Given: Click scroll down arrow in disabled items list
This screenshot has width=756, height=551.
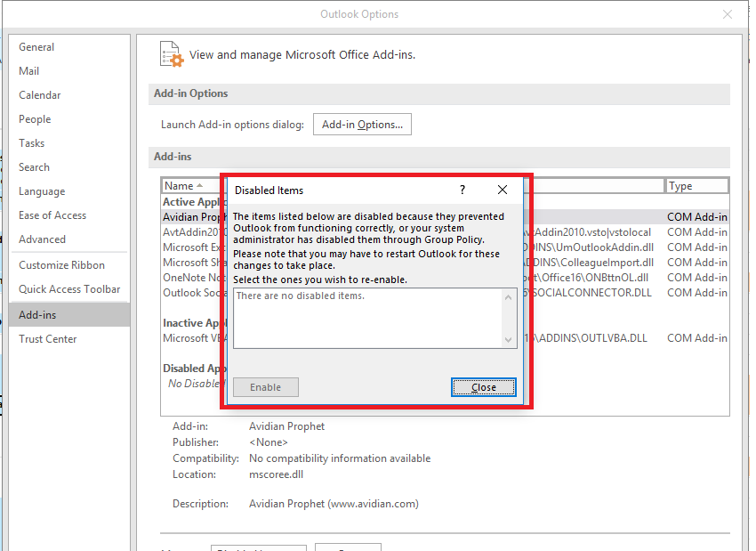Looking at the screenshot, I should click(508, 340).
